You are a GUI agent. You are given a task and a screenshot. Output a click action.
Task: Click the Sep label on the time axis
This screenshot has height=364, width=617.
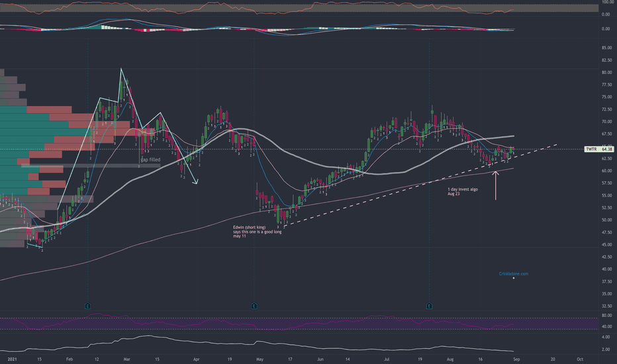point(516,359)
